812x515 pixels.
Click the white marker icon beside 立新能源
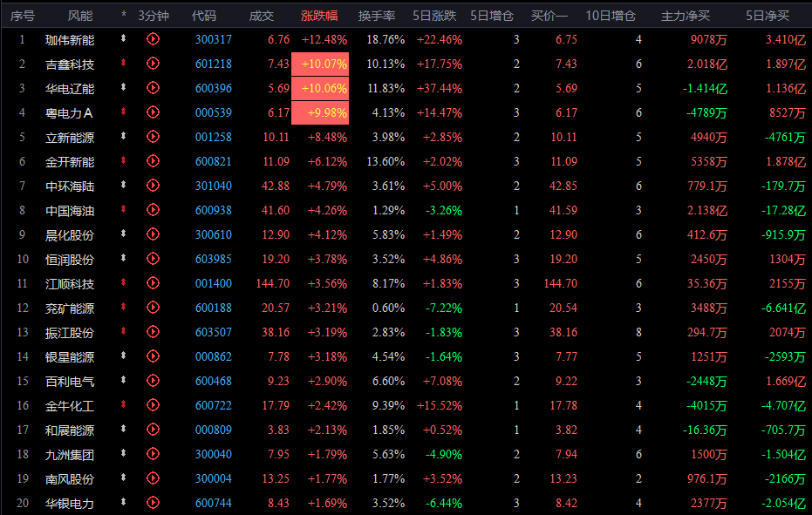(x=124, y=137)
